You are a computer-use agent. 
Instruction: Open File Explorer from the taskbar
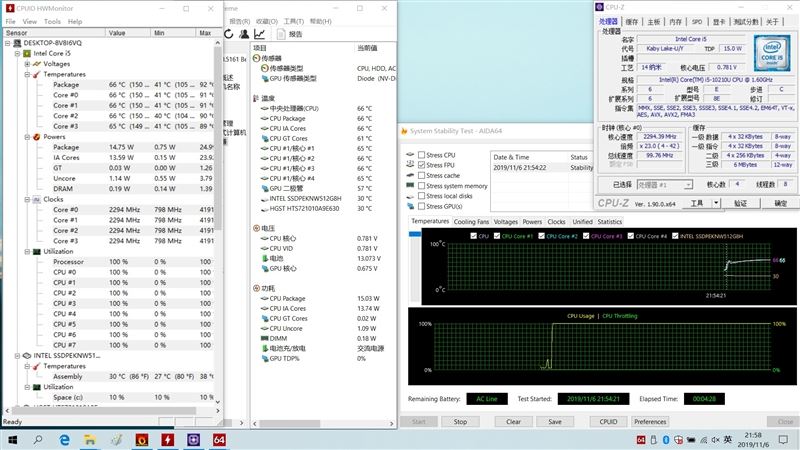[90, 440]
